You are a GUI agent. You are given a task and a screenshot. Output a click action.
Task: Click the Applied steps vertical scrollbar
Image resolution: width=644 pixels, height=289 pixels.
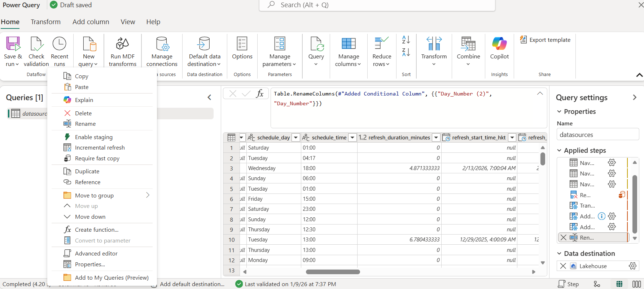pyautogui.click(x=635, y=204)
